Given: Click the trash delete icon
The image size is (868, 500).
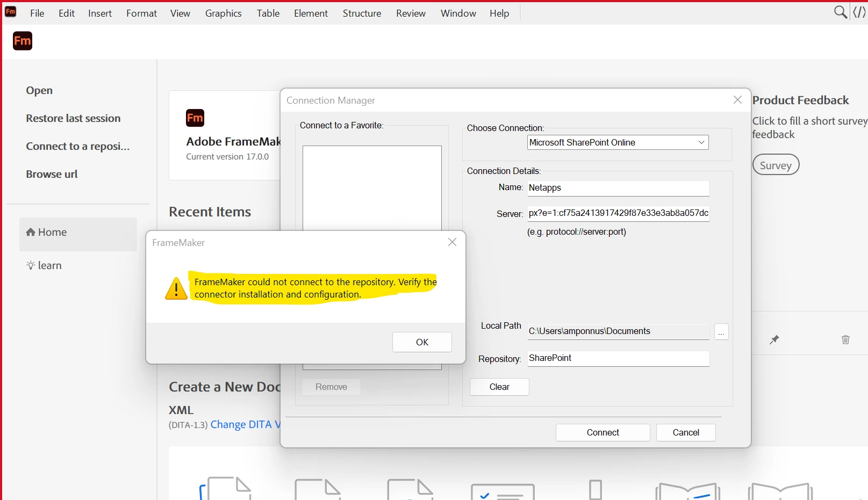Looking at the screenshot, I should [x=845, y=339].
